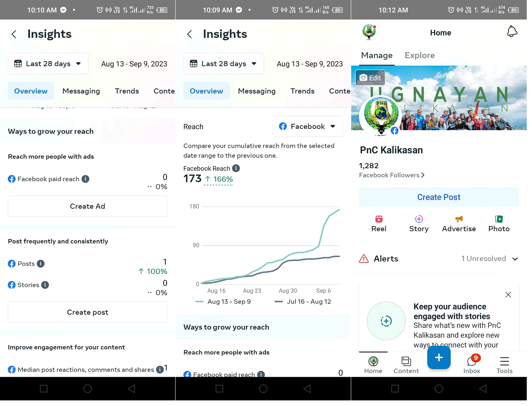The image size is (532, 406).
Task: Open the Facebook platform dropdown for Reach
Action: 308,126
